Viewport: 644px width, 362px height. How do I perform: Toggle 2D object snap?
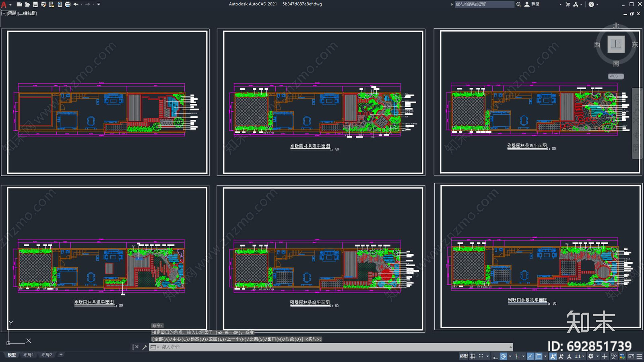539,356
